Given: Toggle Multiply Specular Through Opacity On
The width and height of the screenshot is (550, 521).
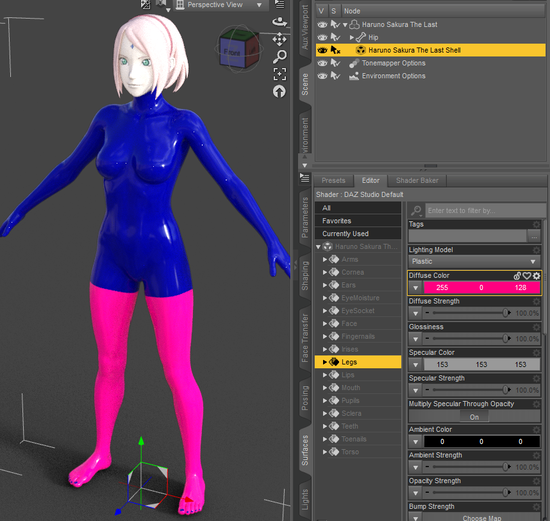Looking at the screenshot, I should pos(474,417).
